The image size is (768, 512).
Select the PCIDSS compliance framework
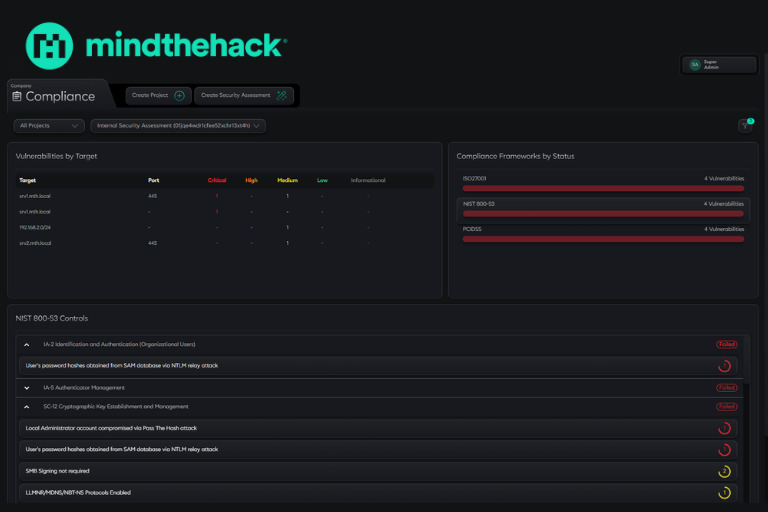point(603,233)
